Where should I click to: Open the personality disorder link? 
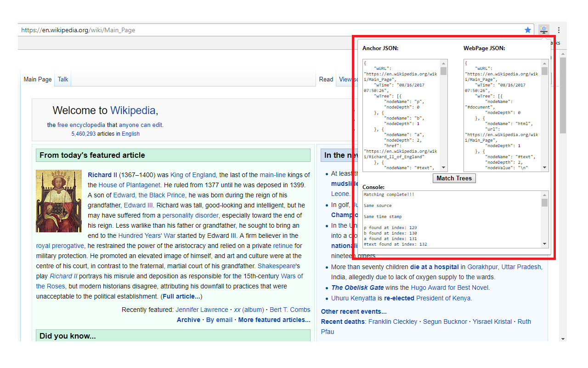click(x=191, y=215)
